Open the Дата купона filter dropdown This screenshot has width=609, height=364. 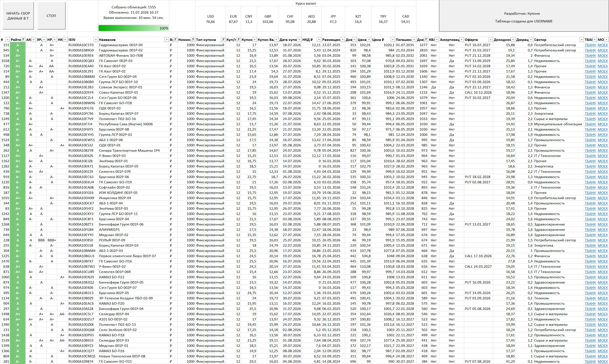click(x=299, y=40)
